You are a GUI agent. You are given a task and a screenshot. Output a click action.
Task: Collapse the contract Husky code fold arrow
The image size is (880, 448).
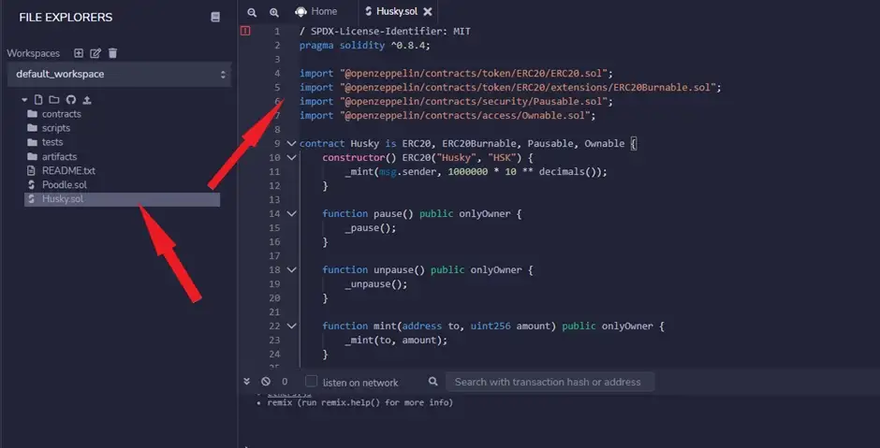(291, 144)
